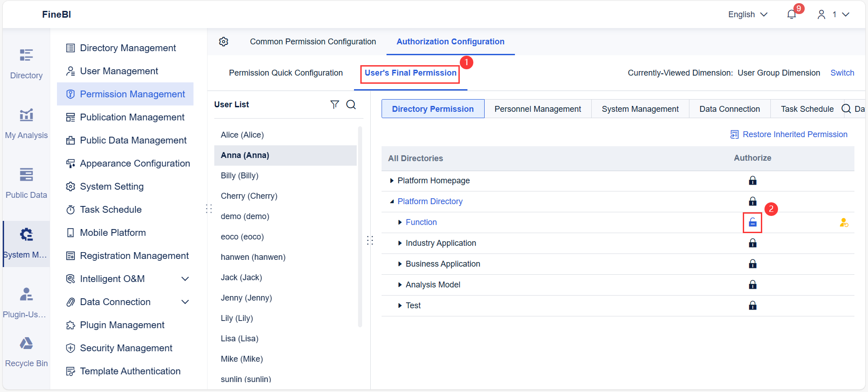The height and width of the screenshot is (392, 868).
Task: Click the User List vertical scrollbar
Action: coord(360,226)
